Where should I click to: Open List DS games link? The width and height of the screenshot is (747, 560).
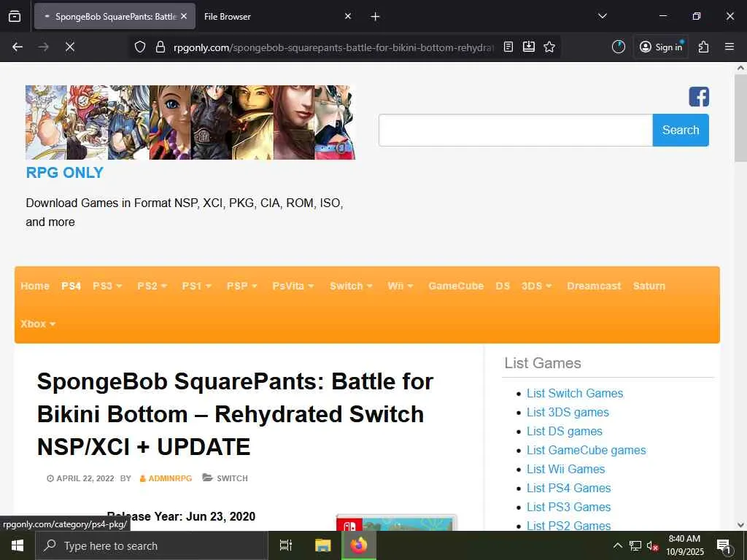(x=564, y=432)
